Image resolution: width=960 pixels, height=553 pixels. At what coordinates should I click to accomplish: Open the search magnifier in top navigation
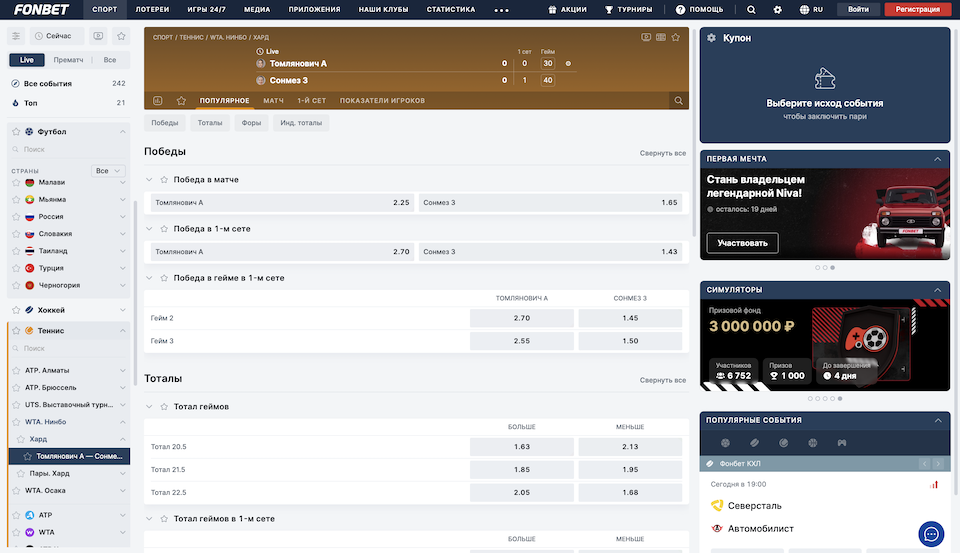coord(751,10)
